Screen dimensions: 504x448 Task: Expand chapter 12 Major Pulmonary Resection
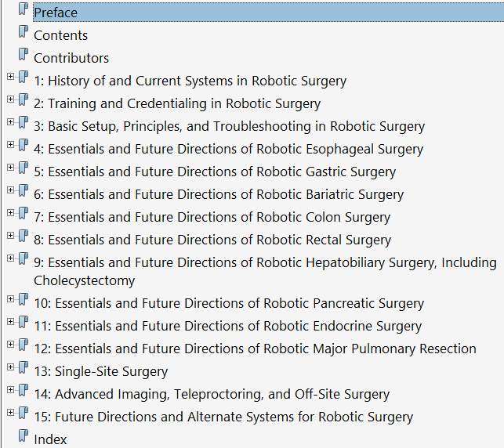click(x=10, y=344)
